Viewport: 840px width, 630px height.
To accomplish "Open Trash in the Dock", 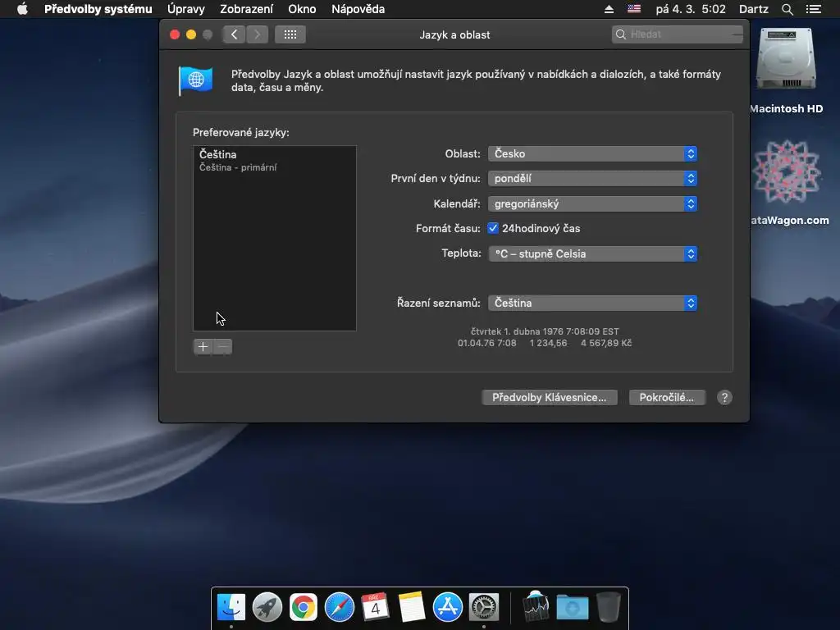I will (609, 608).
